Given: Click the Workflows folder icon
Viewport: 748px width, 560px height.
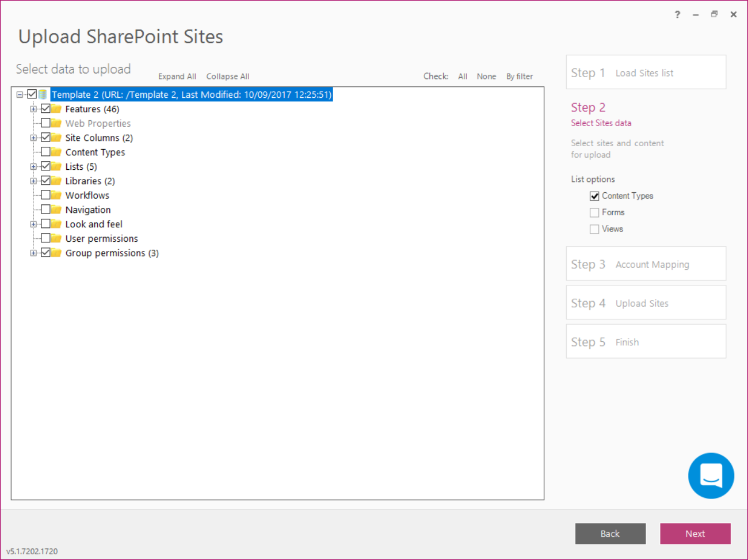Looking at the screenshot, I should 56,195.
